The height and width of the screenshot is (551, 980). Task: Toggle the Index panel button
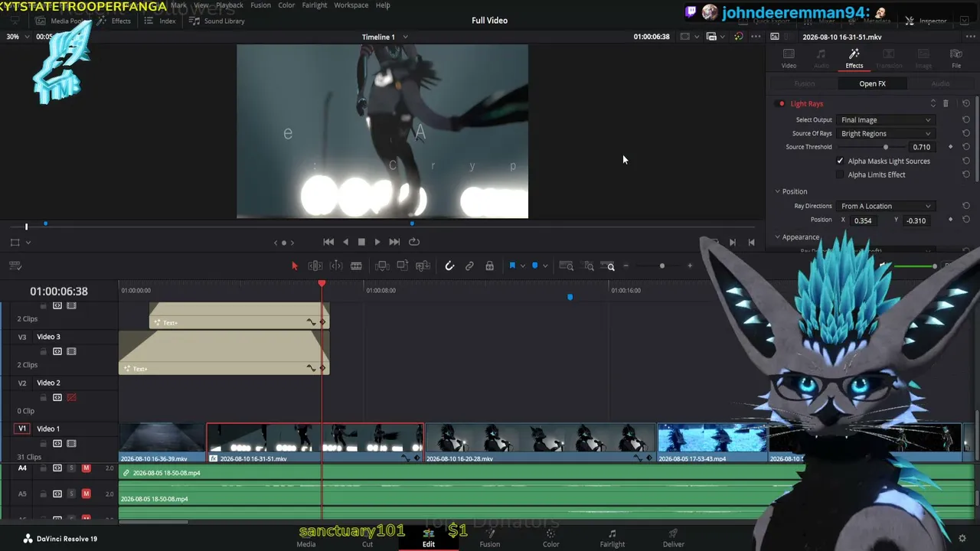click(x=160, y=21)
